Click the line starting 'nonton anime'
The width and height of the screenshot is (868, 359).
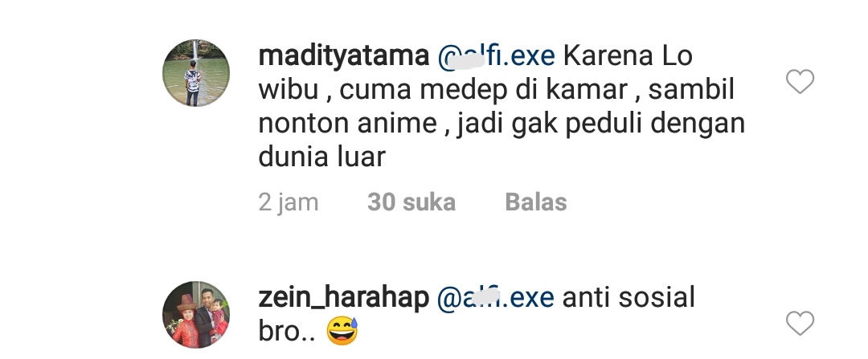click(x=502, y=124)
